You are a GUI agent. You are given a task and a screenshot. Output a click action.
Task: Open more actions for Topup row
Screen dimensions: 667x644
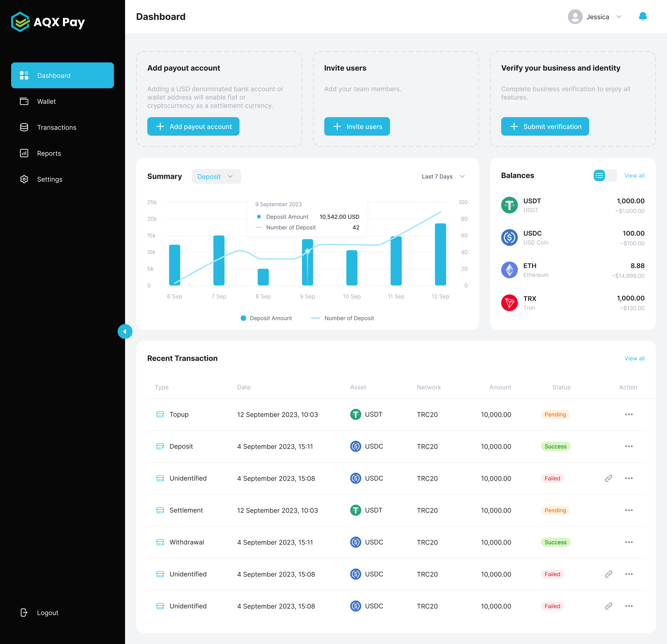(629, 414)
